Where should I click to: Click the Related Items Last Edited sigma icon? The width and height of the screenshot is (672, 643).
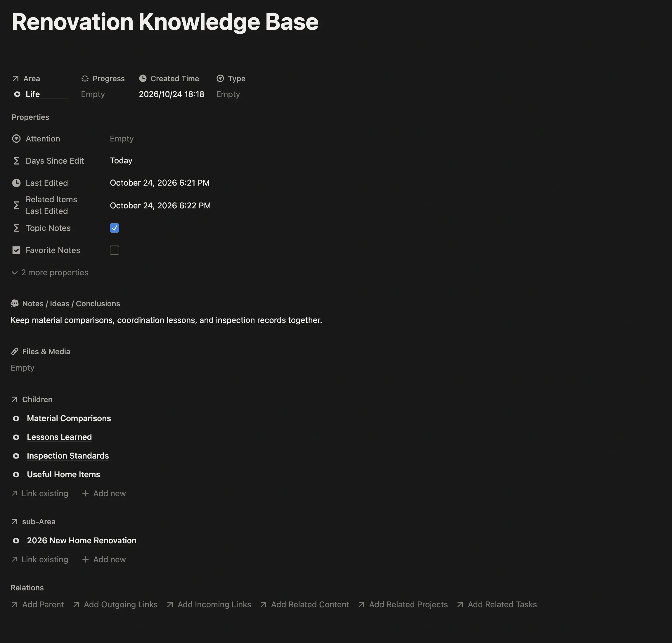tap(16, 205)
